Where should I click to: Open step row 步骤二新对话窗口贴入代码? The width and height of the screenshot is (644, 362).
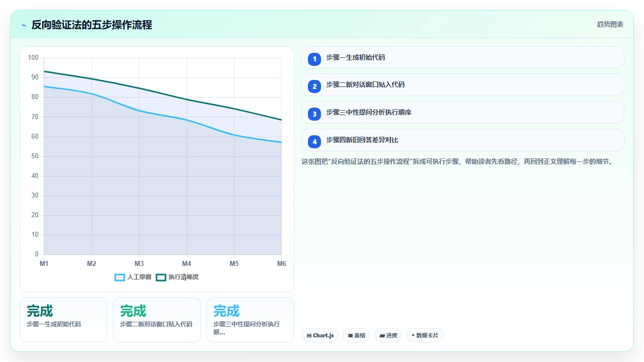[x=463, y=85]
